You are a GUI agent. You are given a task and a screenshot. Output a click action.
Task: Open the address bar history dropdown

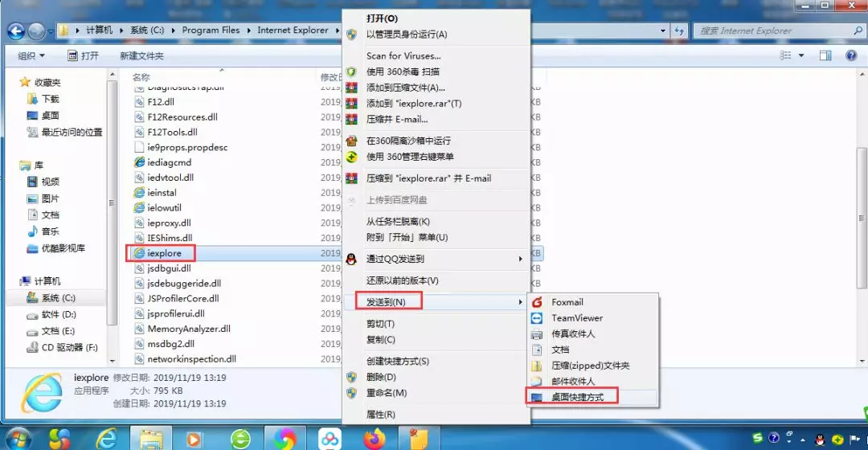[x=662, y=31]
